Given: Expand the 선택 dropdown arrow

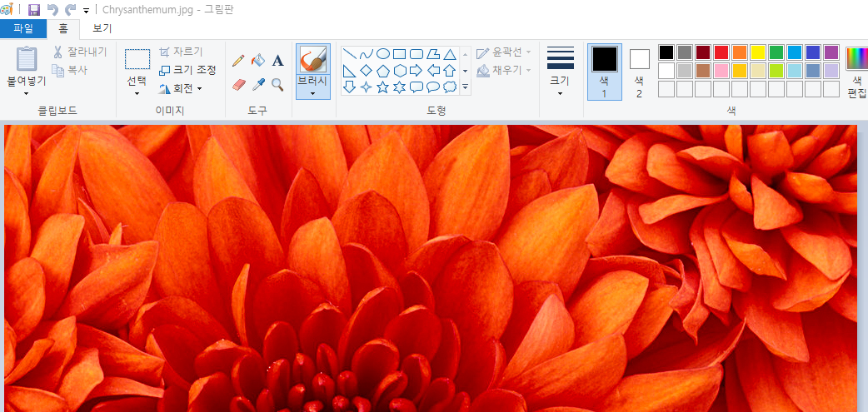Looking at the screenshot, I should coord(137,93).
